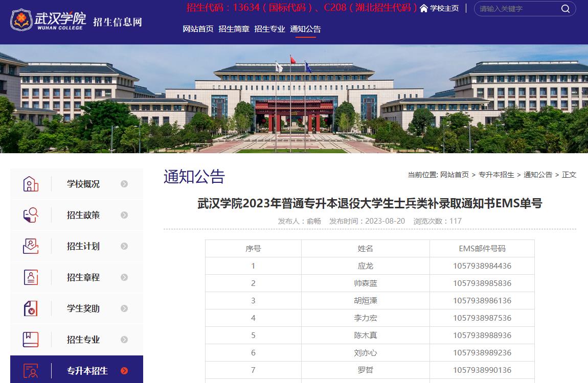Click the red 招生代码 13634 header text

(302, 8)
